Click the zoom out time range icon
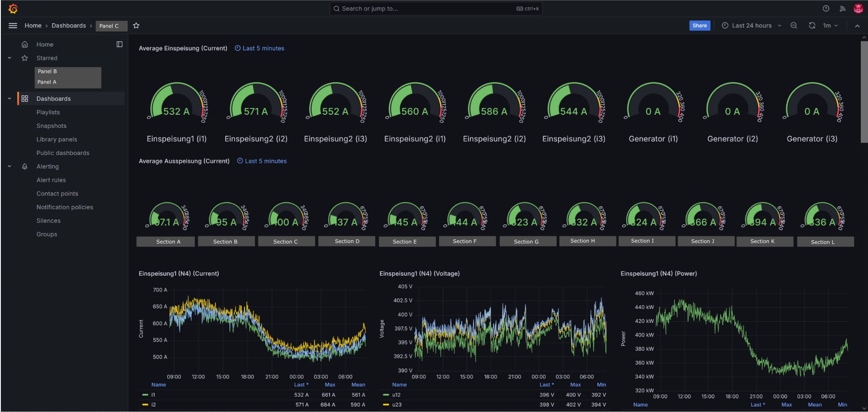Viewport: 868px width, 412px height. coord(794,25)
